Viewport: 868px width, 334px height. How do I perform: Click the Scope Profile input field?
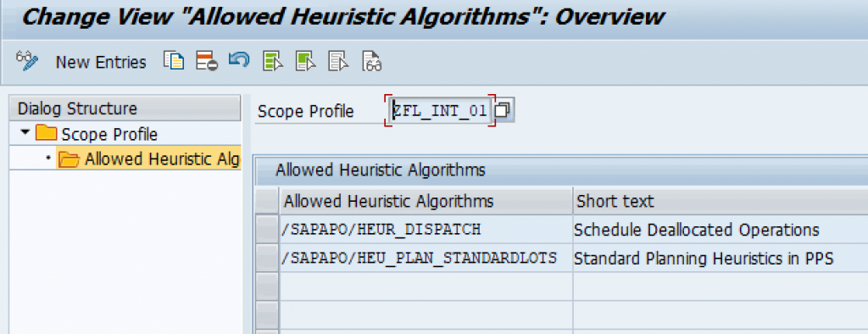click(440, 110)
